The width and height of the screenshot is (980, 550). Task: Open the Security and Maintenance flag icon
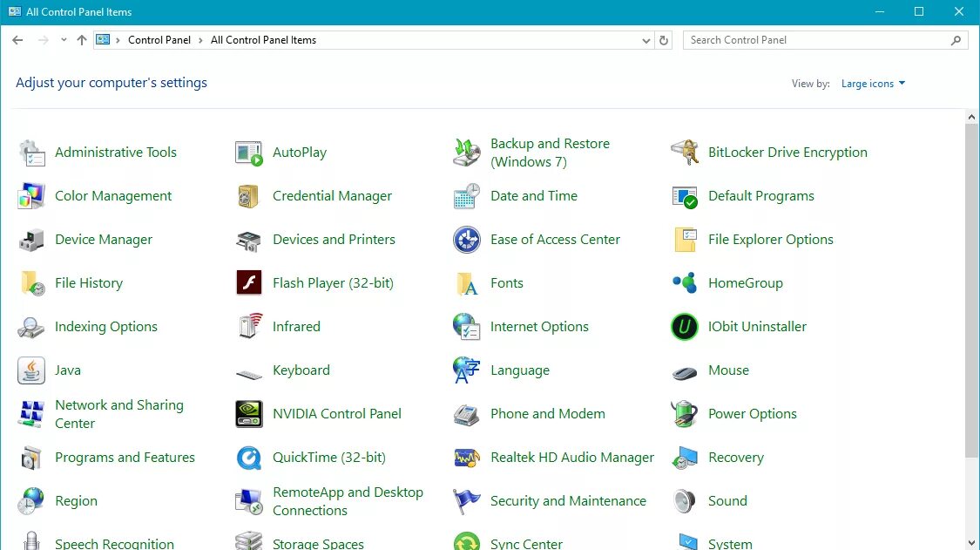coord(467,501)
